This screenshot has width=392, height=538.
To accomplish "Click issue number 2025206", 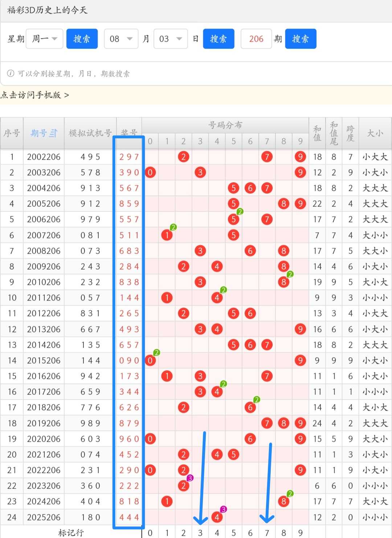I will pyautogui.click(x=44, y=517).
